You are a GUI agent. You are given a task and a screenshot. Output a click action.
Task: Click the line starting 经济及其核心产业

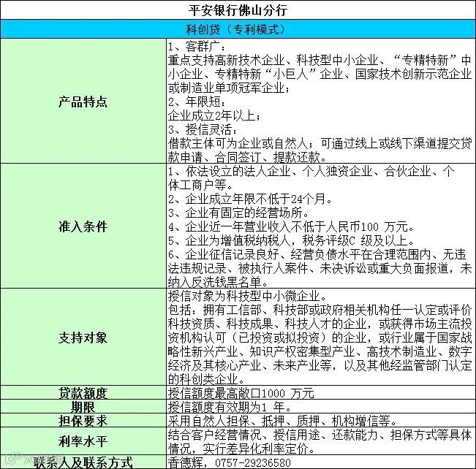click(x=320, y=365)
